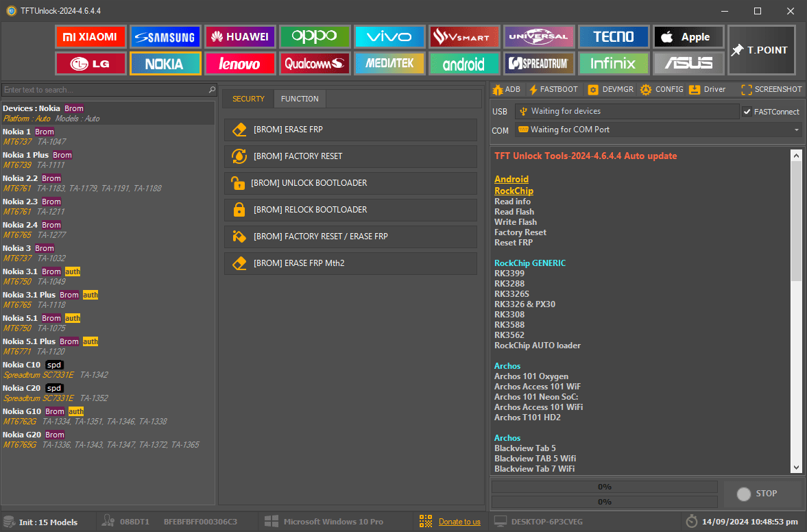Open the Qualcomm chipset tile
The image size is (807, 532).
coord(315,64)
